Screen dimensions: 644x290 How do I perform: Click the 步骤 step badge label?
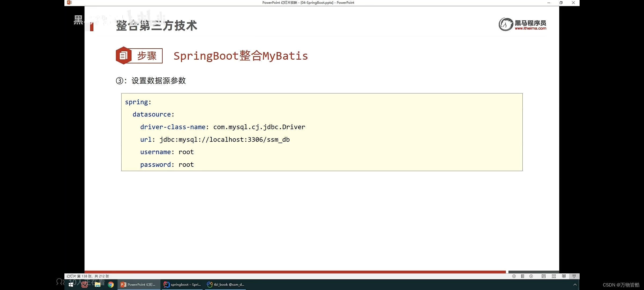[x=147, y=56]
